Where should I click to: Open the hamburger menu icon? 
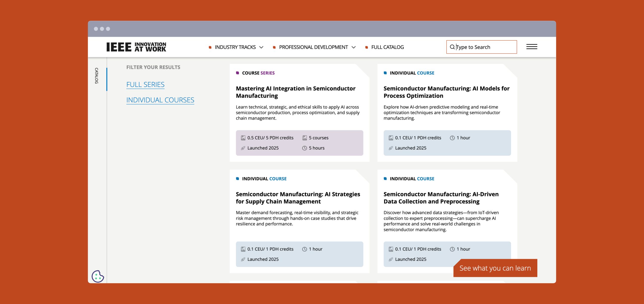[532, 47]
